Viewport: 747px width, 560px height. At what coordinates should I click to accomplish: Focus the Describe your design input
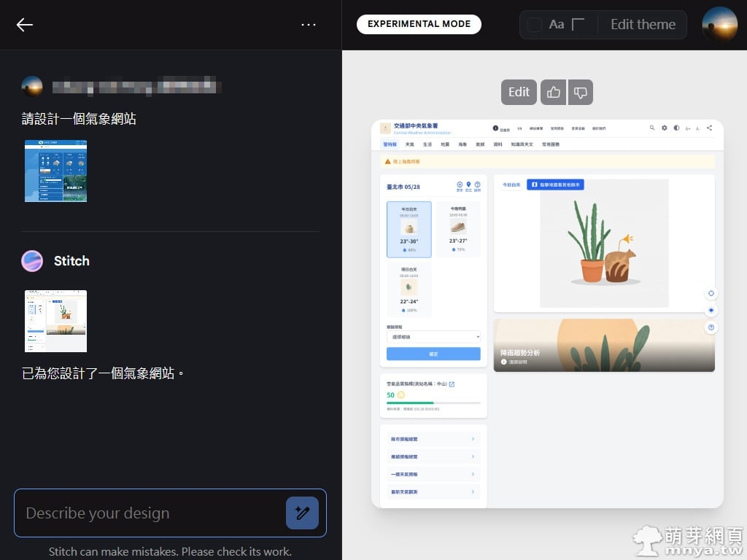coord(150,513)
